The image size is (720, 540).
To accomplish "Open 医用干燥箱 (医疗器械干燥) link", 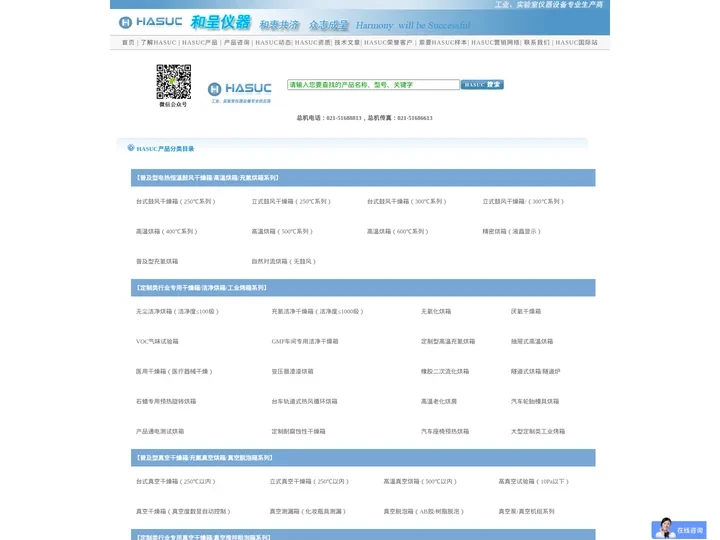I will 174,371.
